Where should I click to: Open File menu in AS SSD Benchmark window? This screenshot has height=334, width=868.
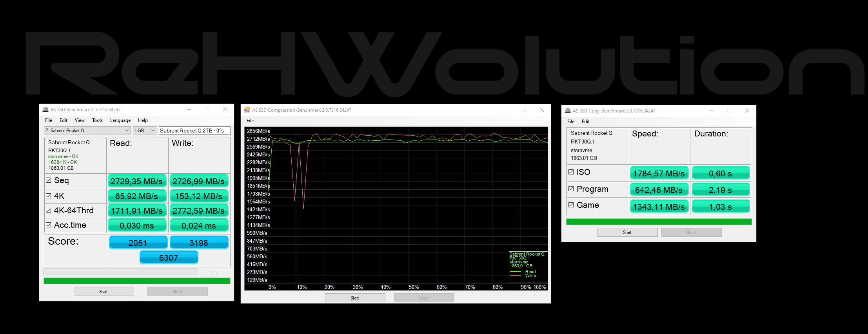click(49, 120)
